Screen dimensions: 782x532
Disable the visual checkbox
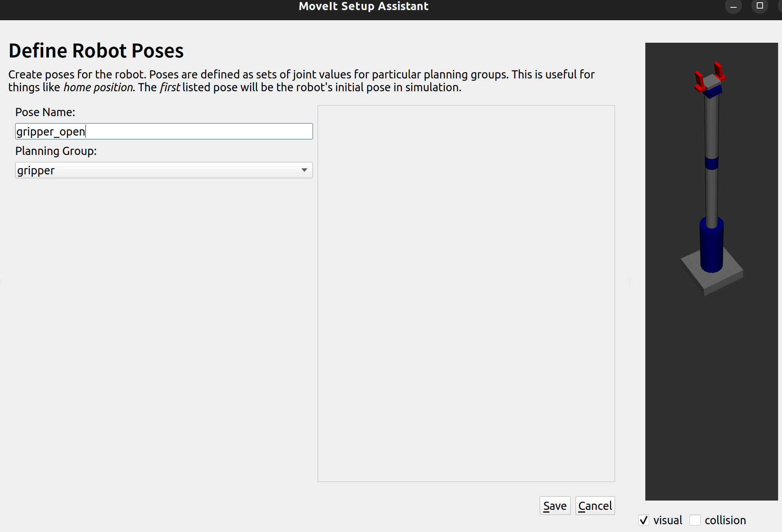644,520
